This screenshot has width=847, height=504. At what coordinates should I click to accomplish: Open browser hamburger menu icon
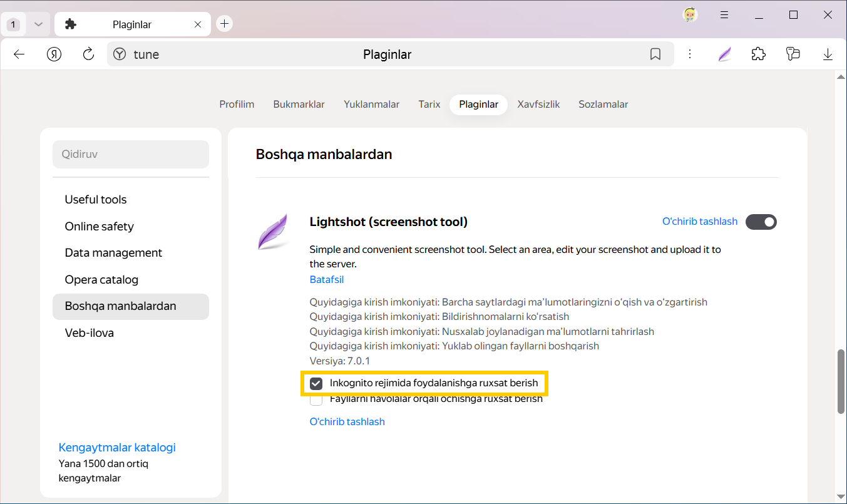(x=724, y=15)
